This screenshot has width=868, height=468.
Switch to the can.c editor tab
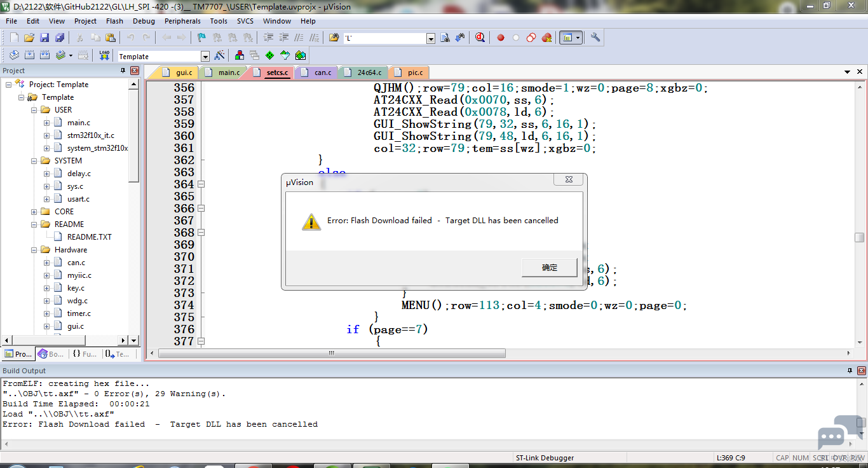pyautogui.click(x=322, y=72)
